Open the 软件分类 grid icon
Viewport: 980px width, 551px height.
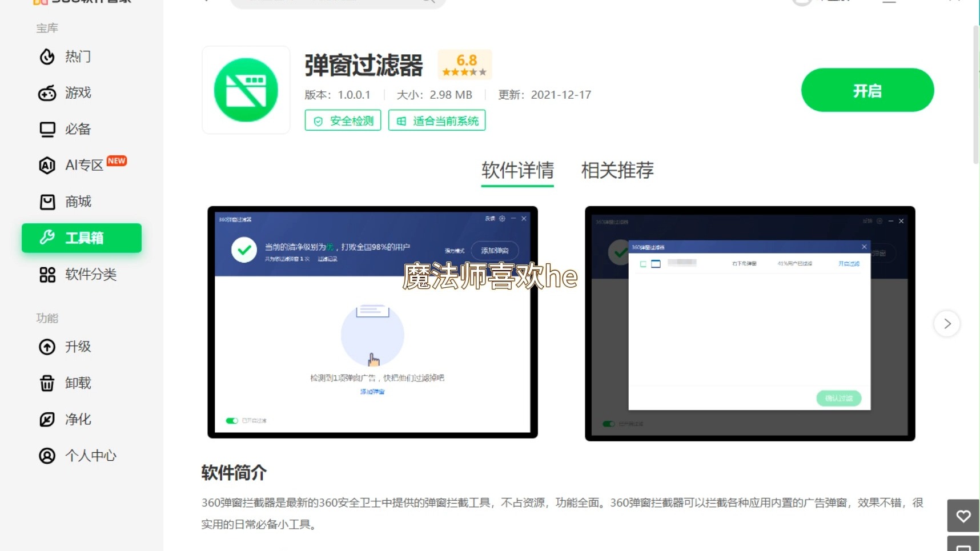pyautogui.click(x=47, y=275)
